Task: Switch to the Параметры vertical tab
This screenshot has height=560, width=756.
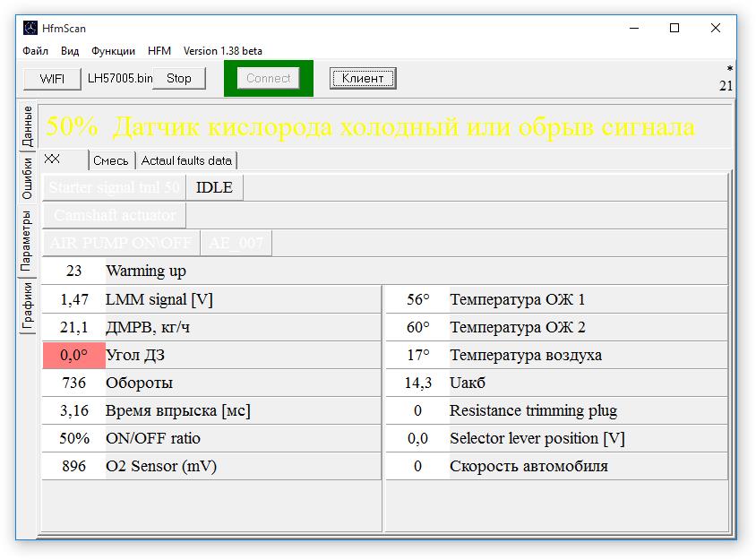Action: (28, 240)
